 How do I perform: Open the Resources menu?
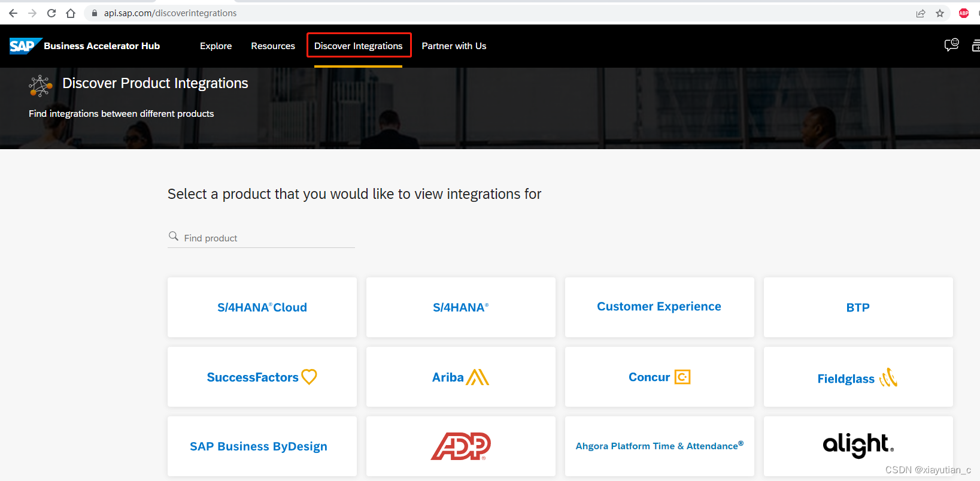[x=273, y=46]
